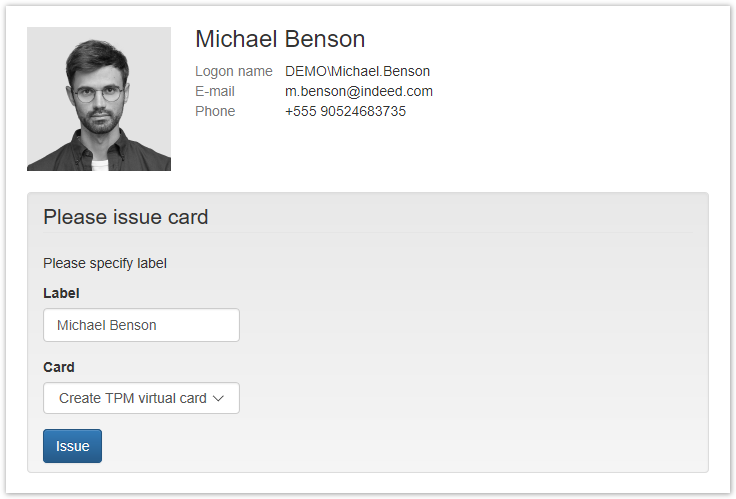This screenshot has width=736, height=499.
Task: Click the "Please issue card" panel heading
Action: pyautogui.click(x=126, y=217)
